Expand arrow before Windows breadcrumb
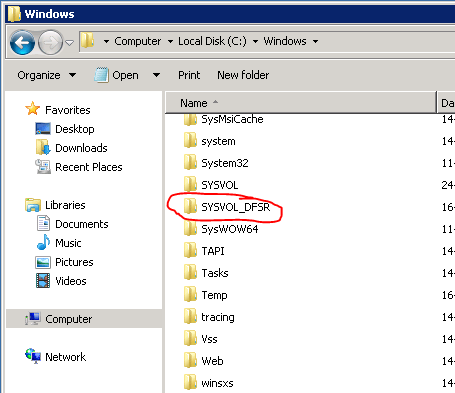Screen dimensions: 455x393 pos(255,41)
